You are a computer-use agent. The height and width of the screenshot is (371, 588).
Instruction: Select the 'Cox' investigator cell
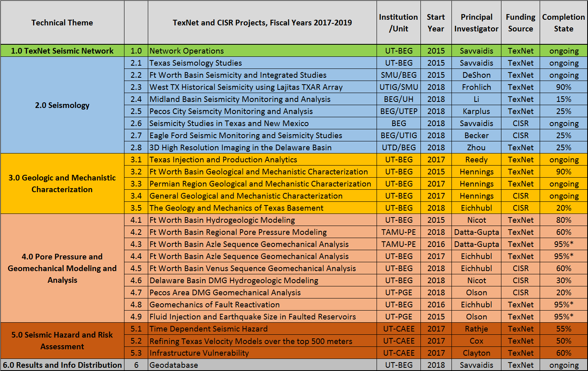476,341
